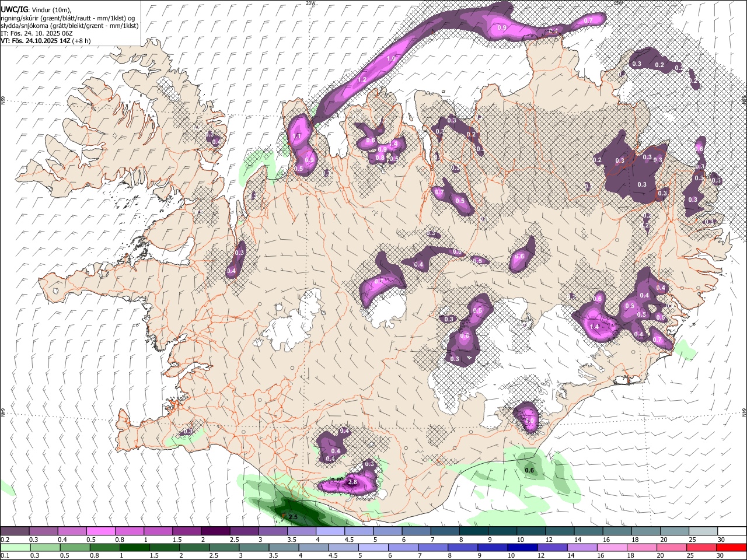The height and width of the screenshot is (560, 747).
Task: Click the black 0.6 label offshore south
Action: 529,470
